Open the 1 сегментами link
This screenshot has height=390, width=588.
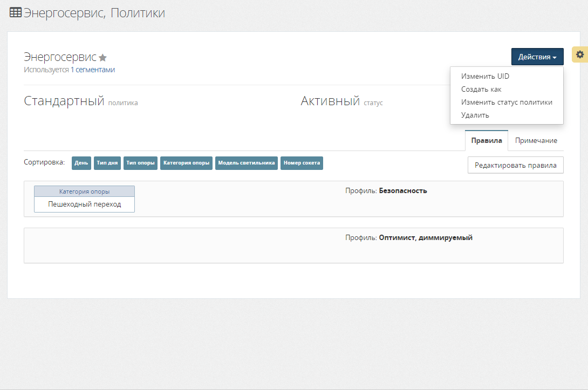tap(92, 70)
